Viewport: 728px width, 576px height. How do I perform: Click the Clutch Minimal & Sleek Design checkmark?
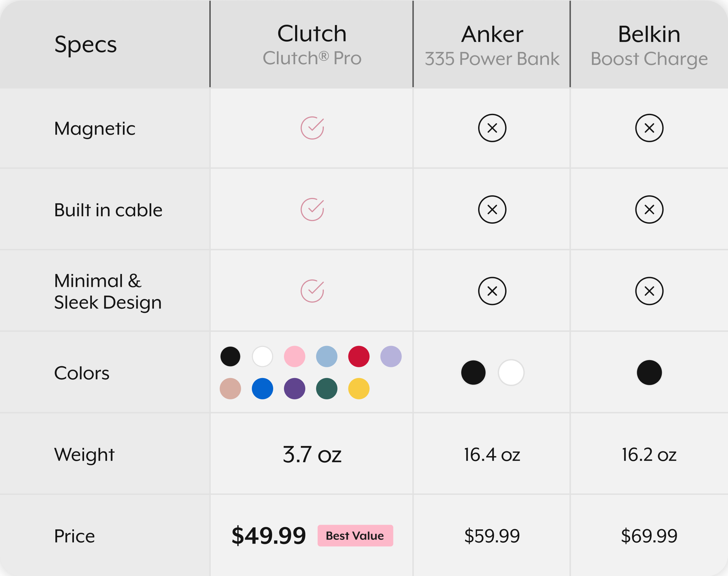312,291
